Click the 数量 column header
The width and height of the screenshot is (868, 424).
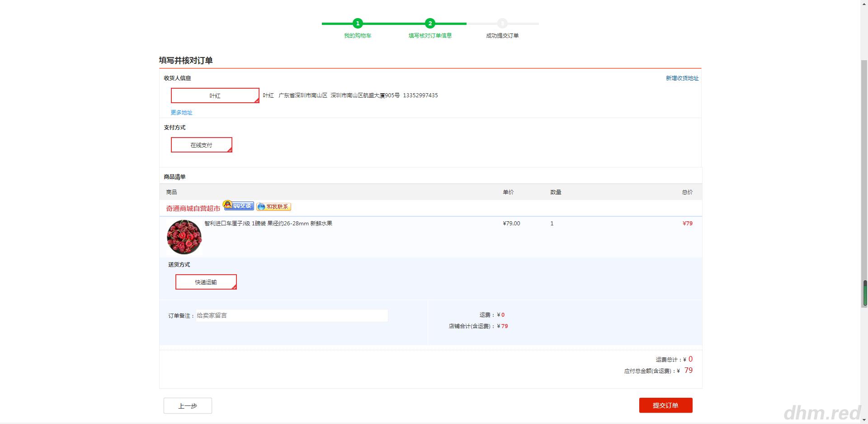(x=556, y=192)
